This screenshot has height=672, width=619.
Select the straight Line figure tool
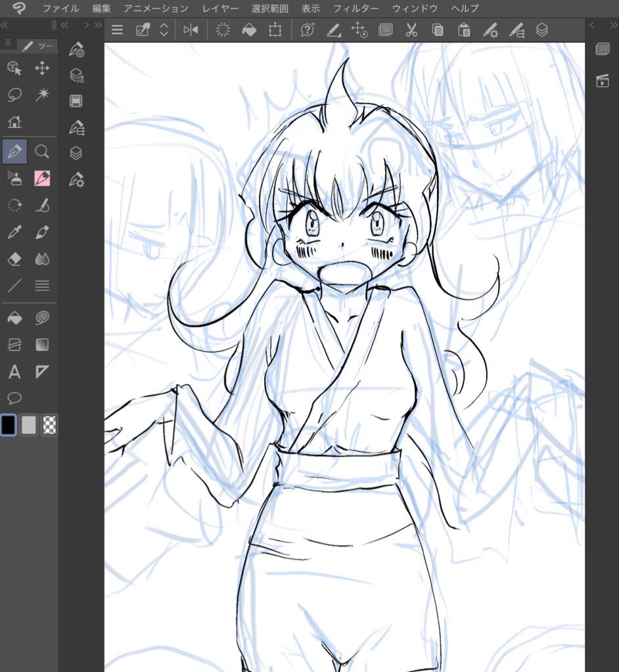tap(14, 286)
